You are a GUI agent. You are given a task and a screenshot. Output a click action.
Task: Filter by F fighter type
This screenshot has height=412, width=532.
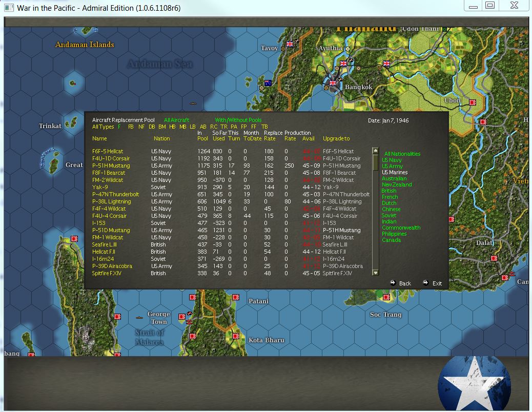119,127
